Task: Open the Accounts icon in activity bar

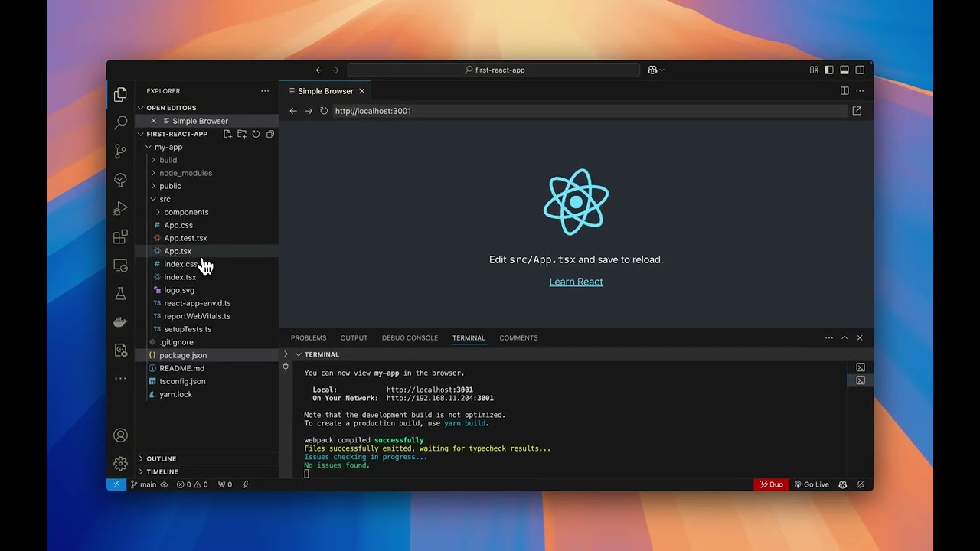Action: [x=120, y=435]
